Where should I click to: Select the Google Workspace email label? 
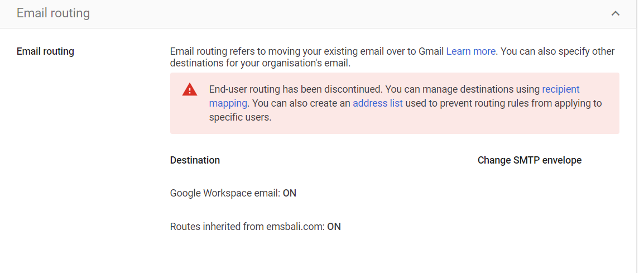tap(224, 193)
